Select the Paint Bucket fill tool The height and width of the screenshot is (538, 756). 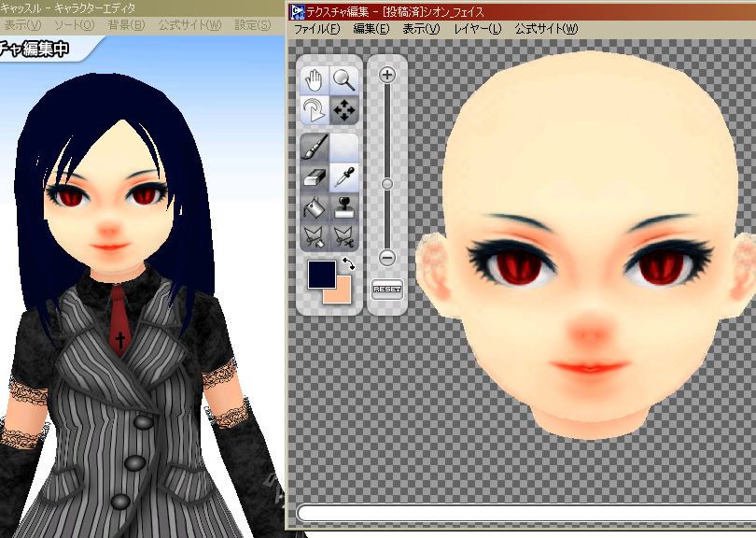[315, 207]
